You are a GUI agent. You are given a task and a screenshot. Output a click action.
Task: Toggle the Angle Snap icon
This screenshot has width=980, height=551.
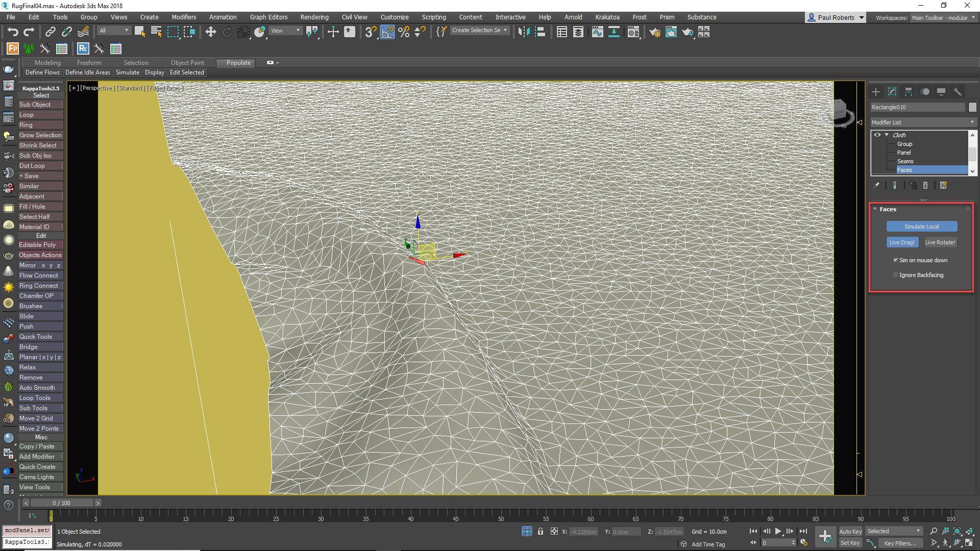point(387,32)
